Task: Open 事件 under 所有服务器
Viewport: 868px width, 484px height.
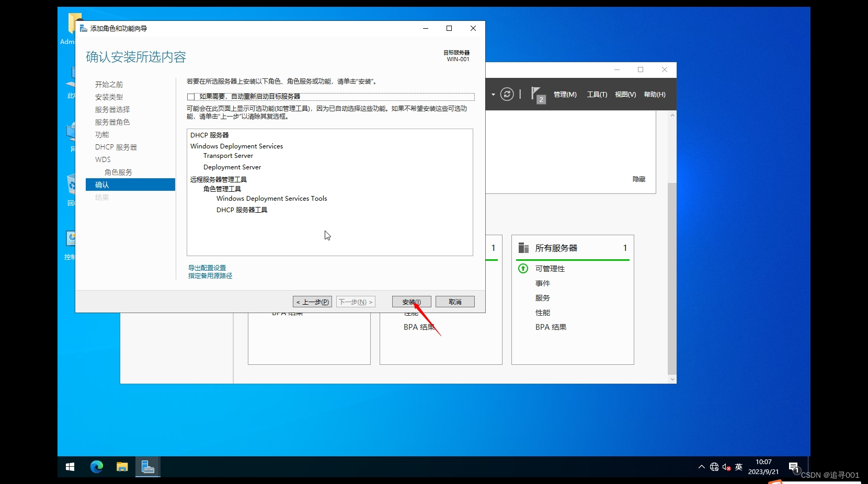Action: [543, 283]
